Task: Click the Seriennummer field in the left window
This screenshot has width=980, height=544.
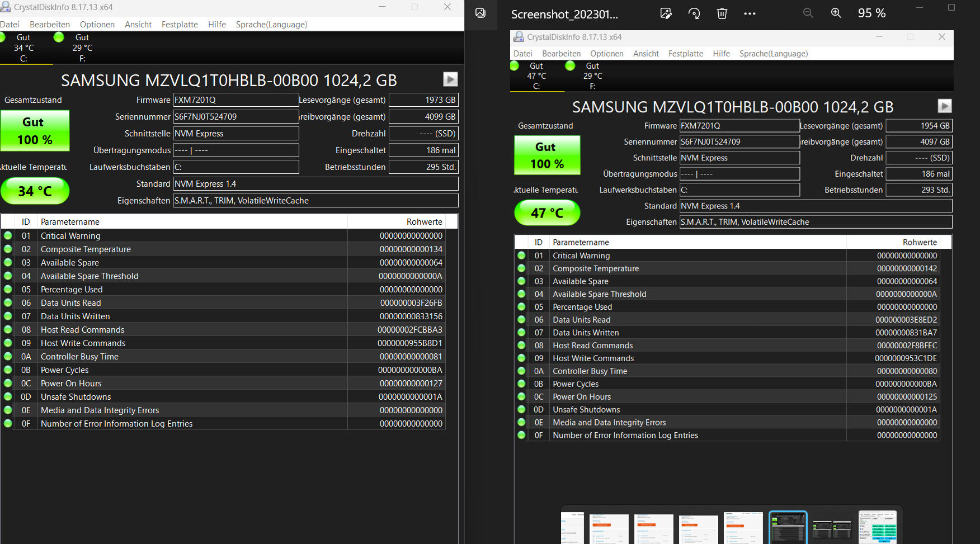Action: [236, 117]
